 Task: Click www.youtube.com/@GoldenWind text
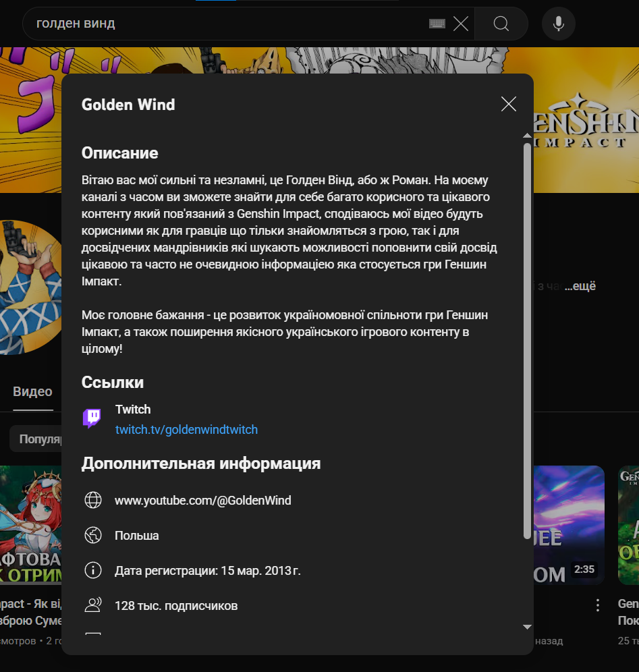(x=202, y=500)
